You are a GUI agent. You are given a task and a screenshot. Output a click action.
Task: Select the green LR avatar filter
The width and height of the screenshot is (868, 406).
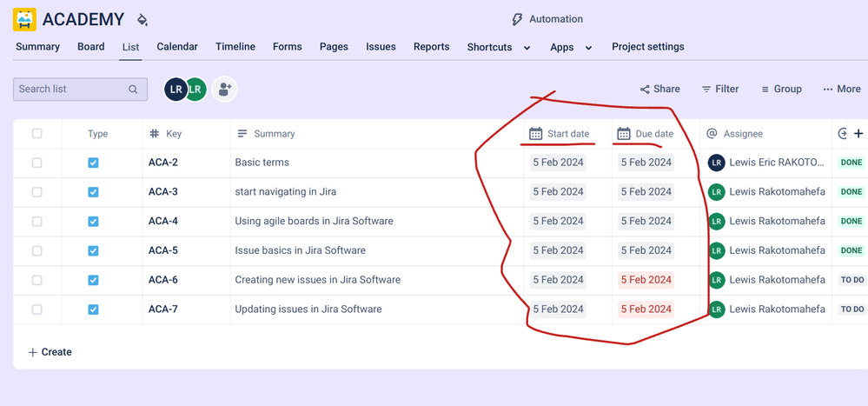pyautogui.click(x=195, y=90)
